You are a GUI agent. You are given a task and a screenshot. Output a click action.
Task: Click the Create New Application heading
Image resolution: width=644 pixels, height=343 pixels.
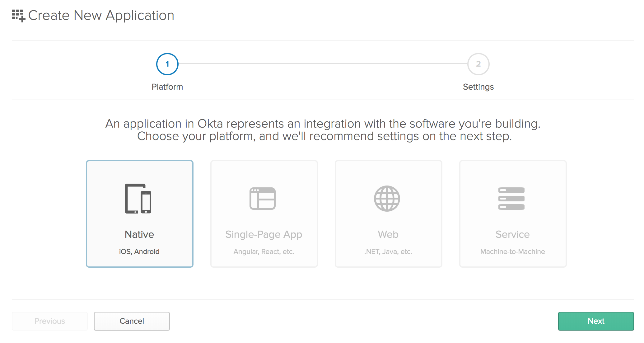[x=101, y=16]
